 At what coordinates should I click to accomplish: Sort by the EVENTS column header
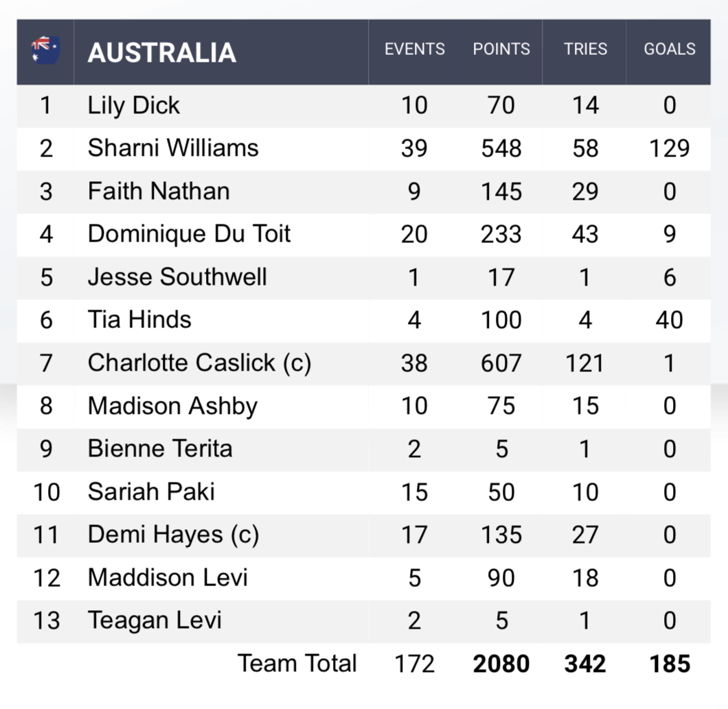(x=414, y=49)
